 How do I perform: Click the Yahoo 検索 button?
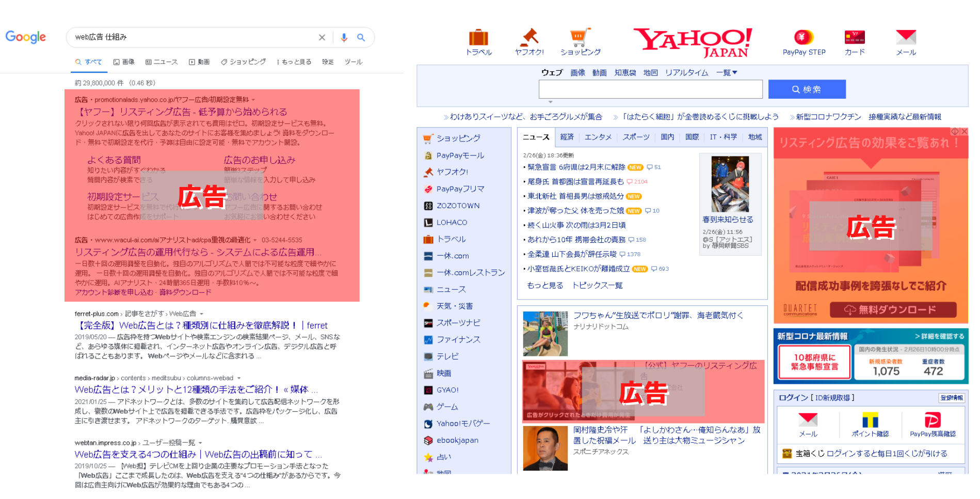click(x=807, y=89)
